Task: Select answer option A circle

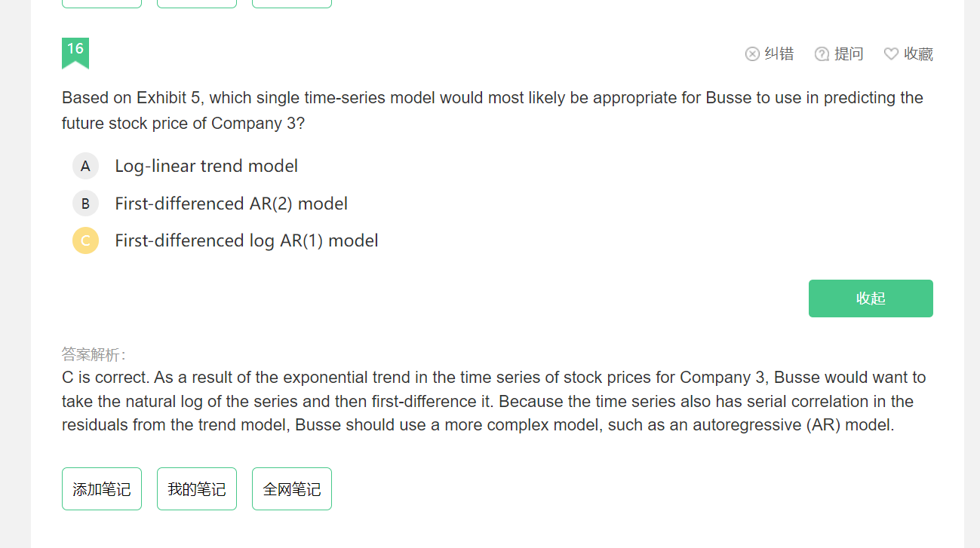Action: point(85,166)
